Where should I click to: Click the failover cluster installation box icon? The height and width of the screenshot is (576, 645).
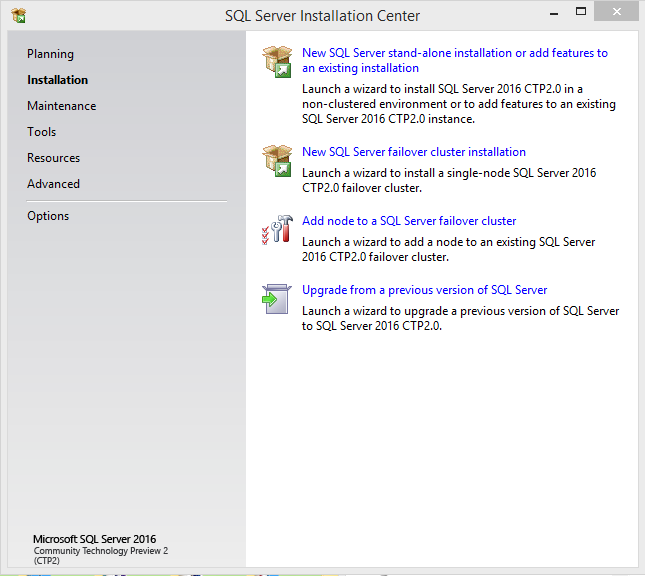(x=277, y=161)
